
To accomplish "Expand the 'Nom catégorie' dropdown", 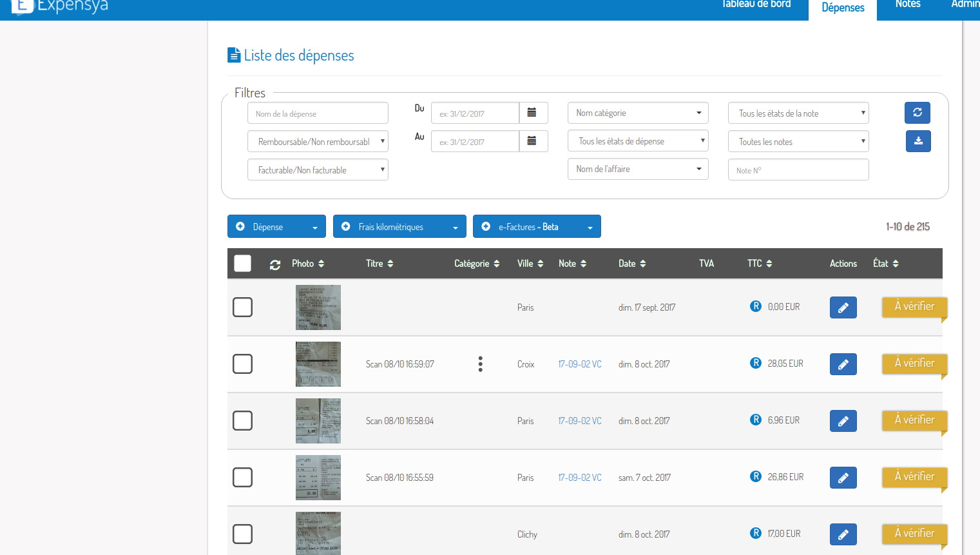I will point(637,113).
